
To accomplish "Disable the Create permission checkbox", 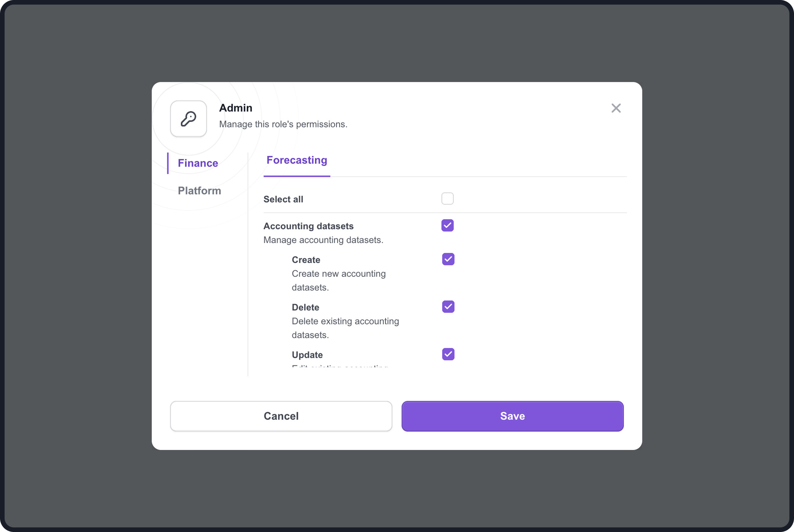I will pyautogui.click(x=448, y=259).
